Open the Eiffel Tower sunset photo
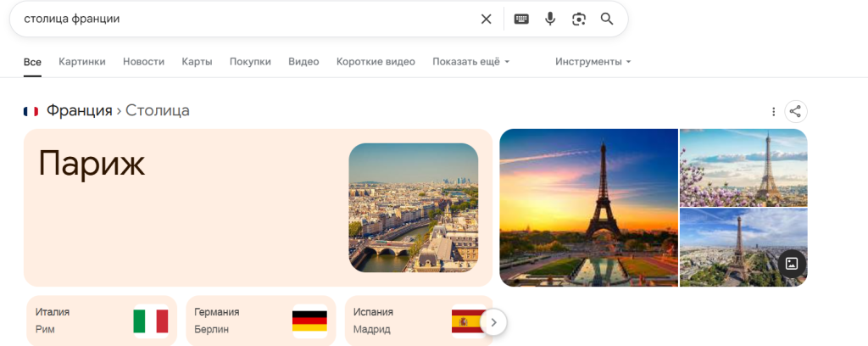868x346 pixels. (x=588, y=208)
